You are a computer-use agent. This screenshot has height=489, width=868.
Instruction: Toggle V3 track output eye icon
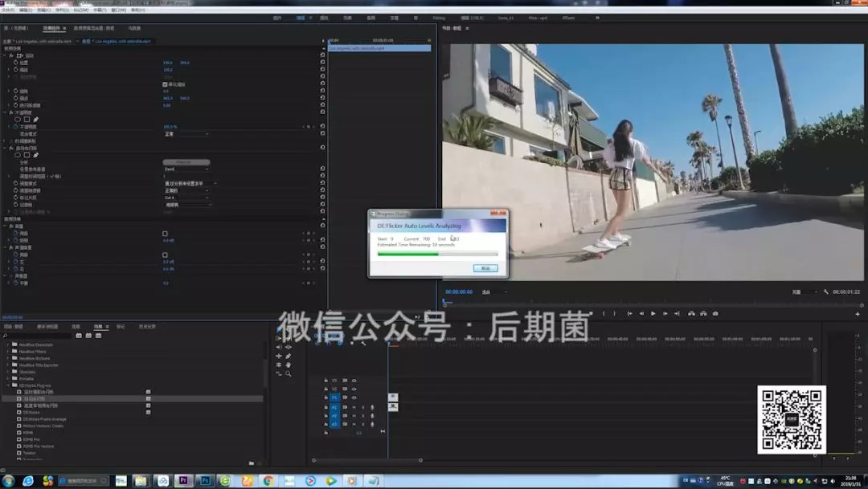tap(354, 381)
